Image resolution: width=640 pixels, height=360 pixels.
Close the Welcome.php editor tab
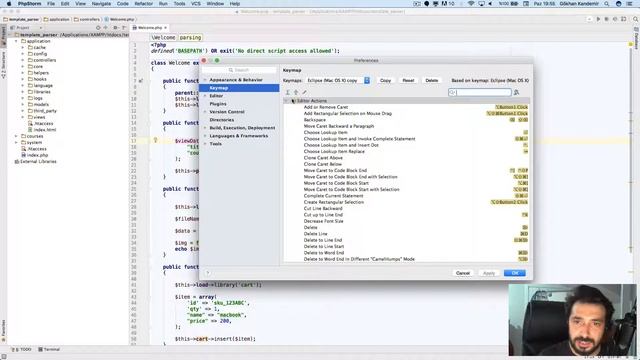(x=165, y=28)
